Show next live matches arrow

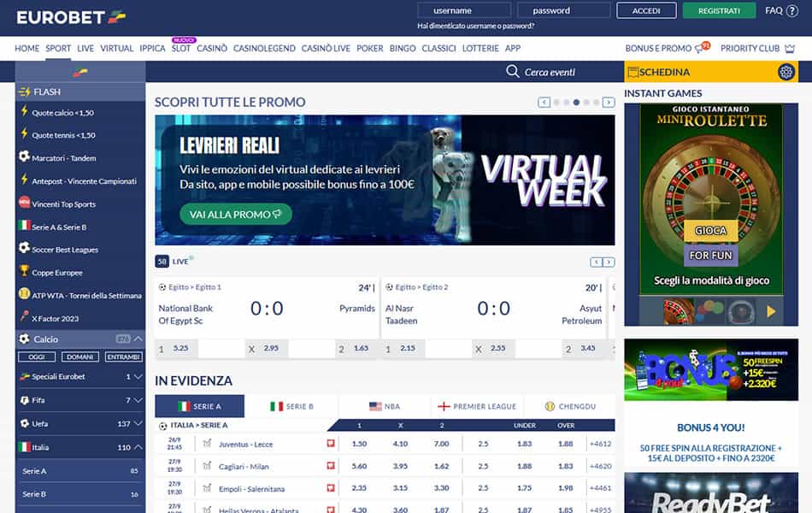[x=609, y=262]
